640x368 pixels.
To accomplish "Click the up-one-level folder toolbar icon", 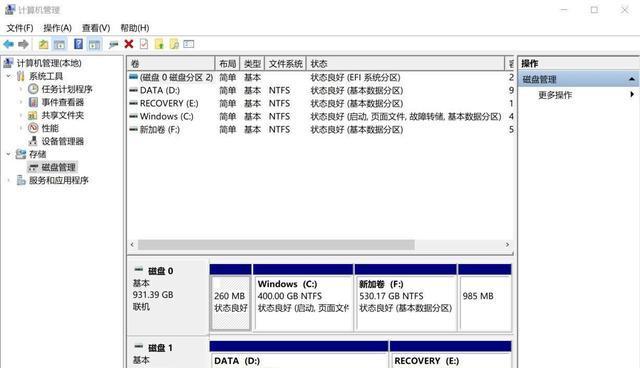I will [x=43, y=44].
